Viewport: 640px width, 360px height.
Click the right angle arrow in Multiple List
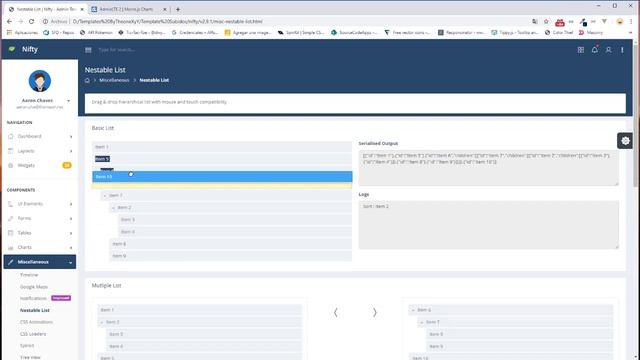[x=374, y=313]
